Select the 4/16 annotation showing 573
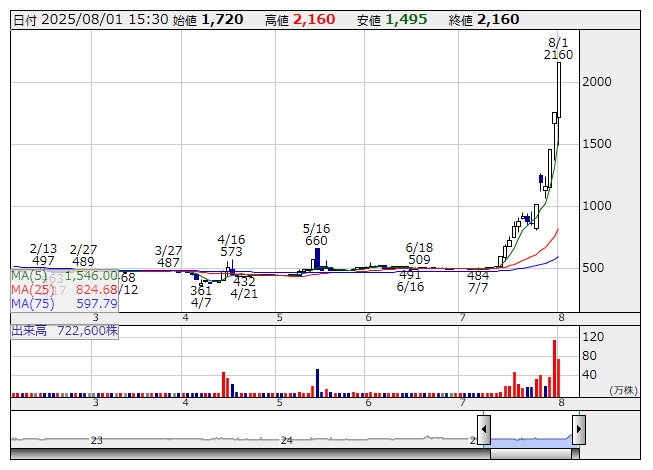 [231, 246]
